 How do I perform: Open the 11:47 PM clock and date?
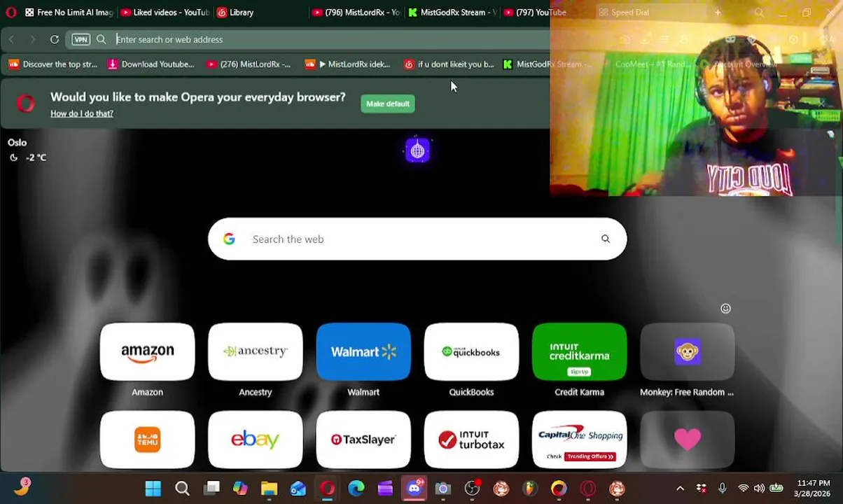[813, 489]
